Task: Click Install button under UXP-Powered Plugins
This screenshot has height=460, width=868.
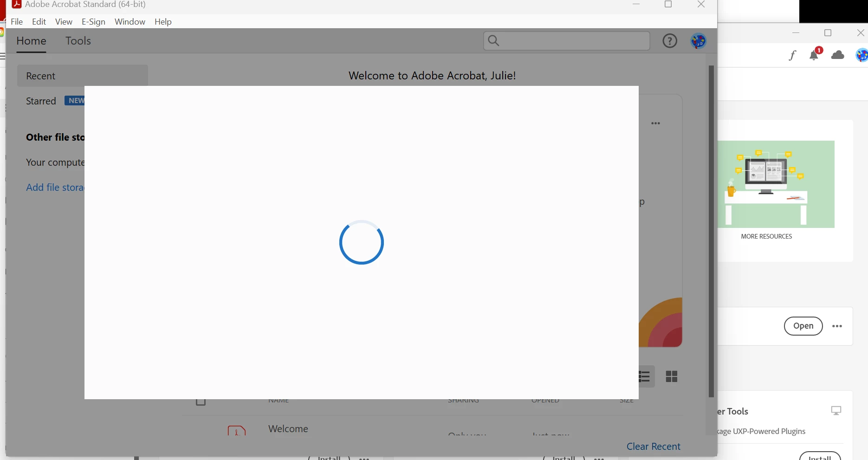Action: coord(820,456)
